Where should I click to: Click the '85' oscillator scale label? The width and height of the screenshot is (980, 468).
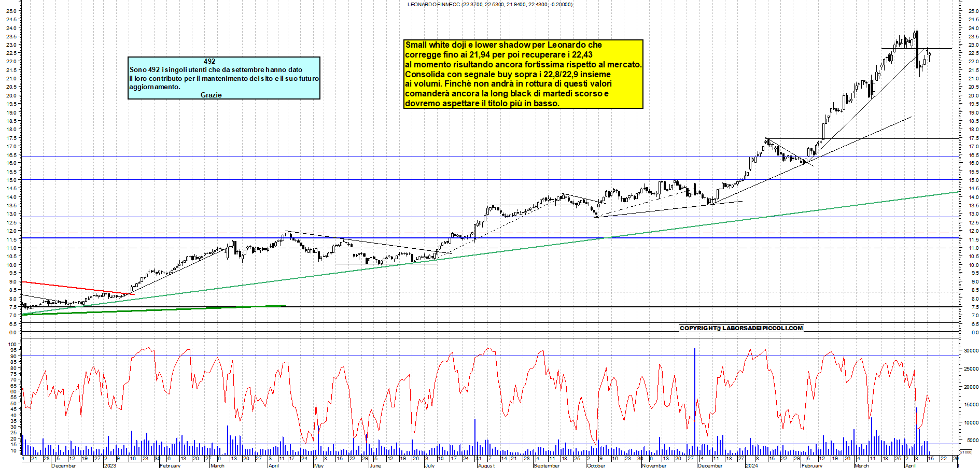(14, 362)
